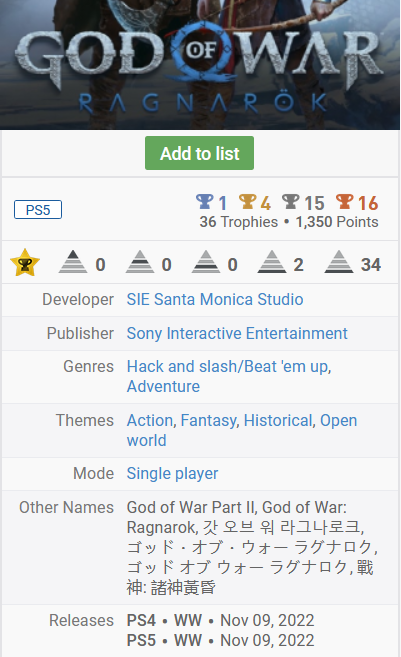Open the Open world theme link
This screenshot has height=657, width=401.
[x=242, y=430]
